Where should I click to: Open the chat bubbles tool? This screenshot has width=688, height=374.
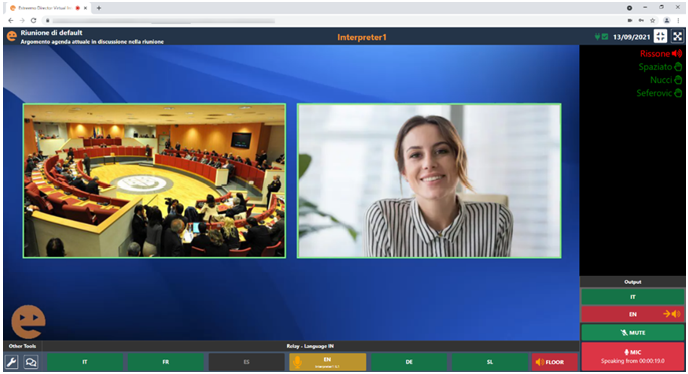31,362
